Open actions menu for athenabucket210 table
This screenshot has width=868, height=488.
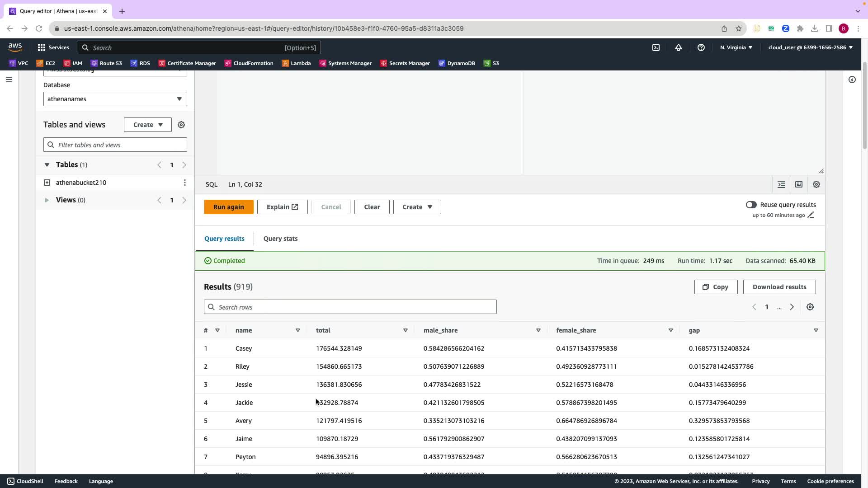click(x=184, y=183)
